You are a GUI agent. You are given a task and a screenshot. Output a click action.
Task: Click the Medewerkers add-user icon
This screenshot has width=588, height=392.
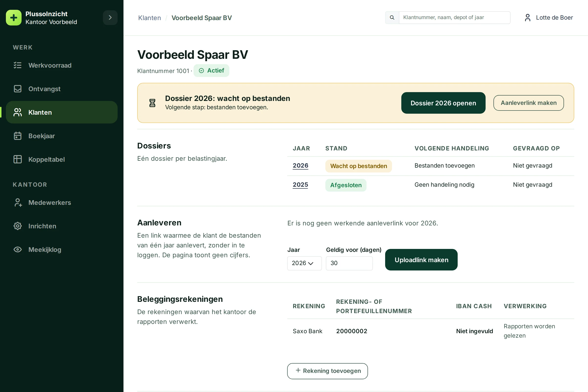17,203
